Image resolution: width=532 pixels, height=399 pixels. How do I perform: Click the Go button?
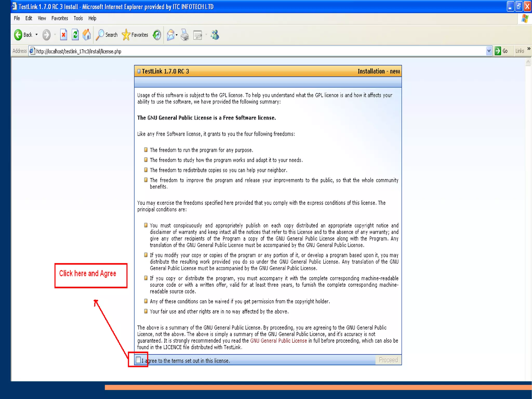pos(501,51)
